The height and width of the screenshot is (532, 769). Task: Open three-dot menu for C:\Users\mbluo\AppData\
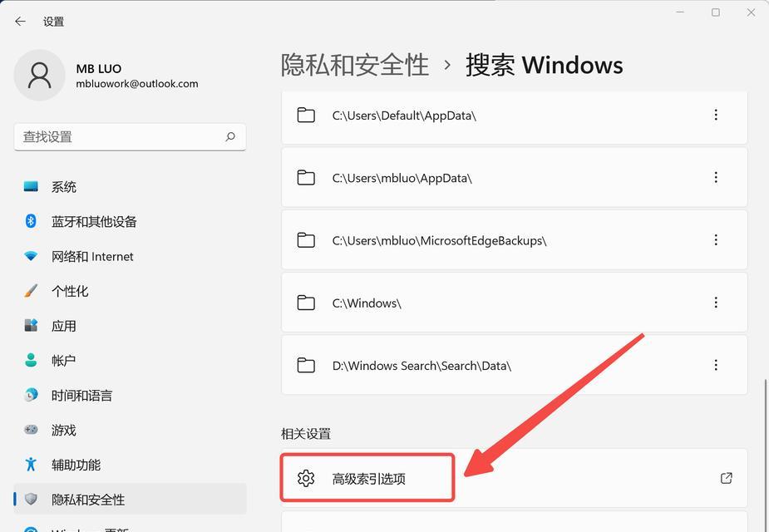click(x=716, y=177)
